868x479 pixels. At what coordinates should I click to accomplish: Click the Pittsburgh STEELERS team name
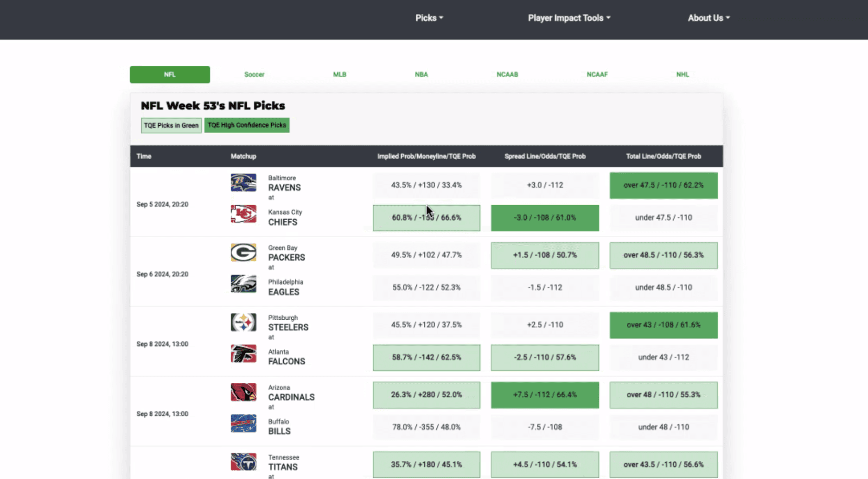click(288, 323)
